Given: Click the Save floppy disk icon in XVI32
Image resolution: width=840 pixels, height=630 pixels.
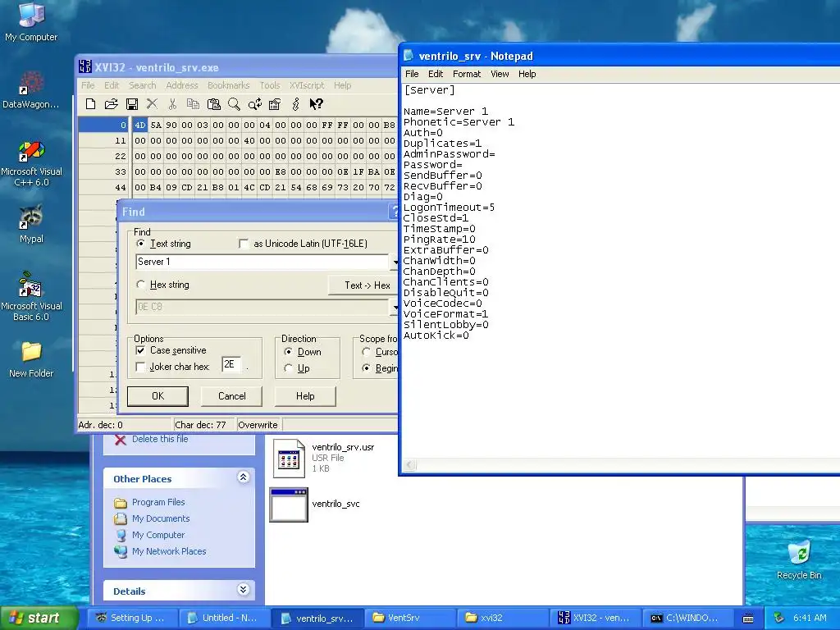Looking at the screenshot, I should tap(132, 104).
